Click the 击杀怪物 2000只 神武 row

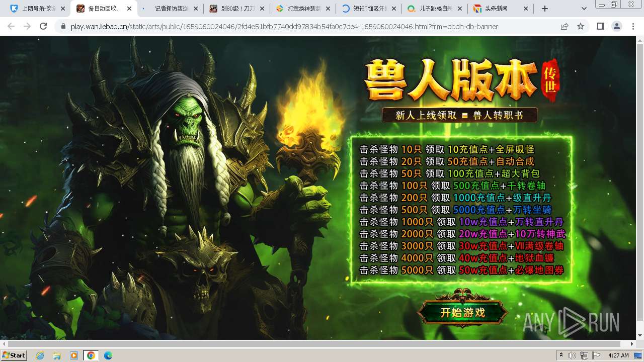pyautogui.click(x=463, y=234)
